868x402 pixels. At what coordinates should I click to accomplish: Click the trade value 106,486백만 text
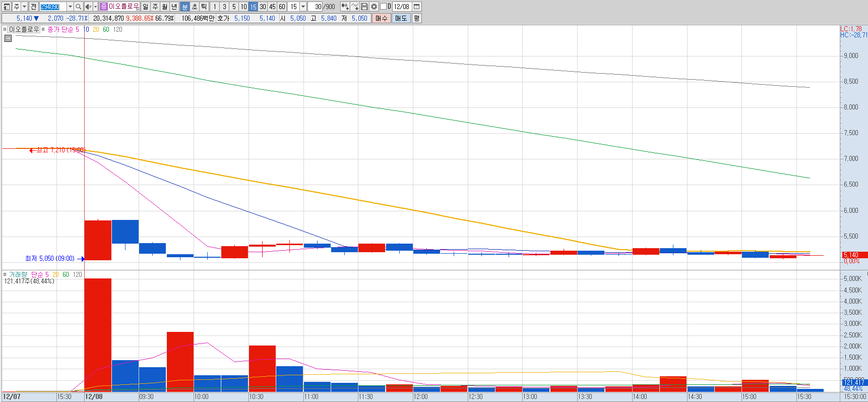(198, 18)
